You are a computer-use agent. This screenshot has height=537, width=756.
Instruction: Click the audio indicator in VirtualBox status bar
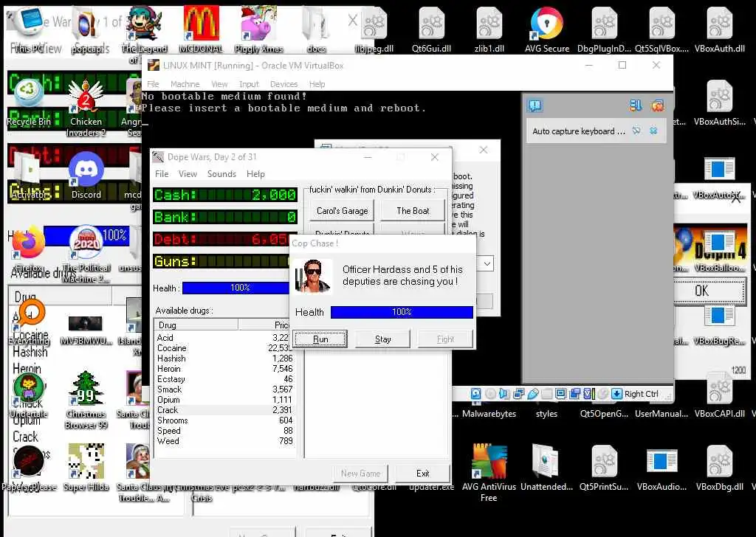point(504,393)
